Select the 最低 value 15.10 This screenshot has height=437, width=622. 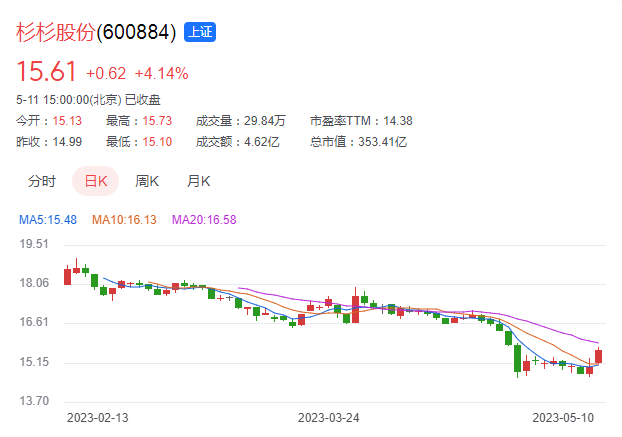pos(157,142)
